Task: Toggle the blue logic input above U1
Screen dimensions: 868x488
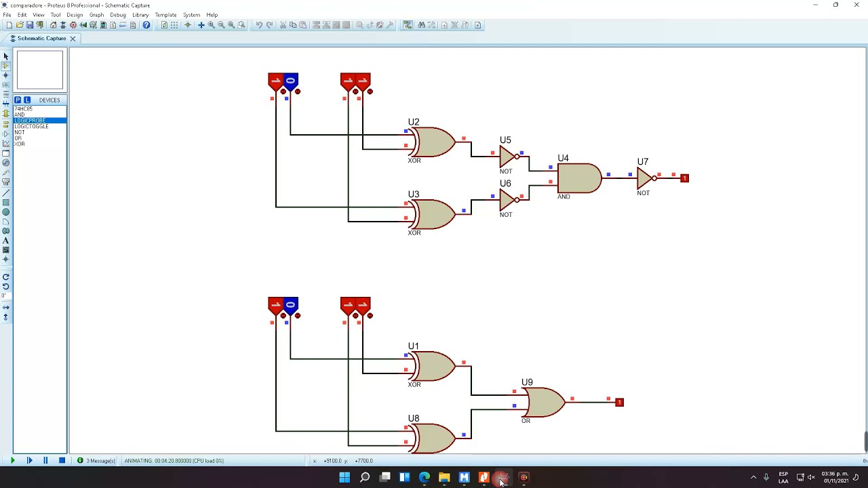Action: (290, 306)
